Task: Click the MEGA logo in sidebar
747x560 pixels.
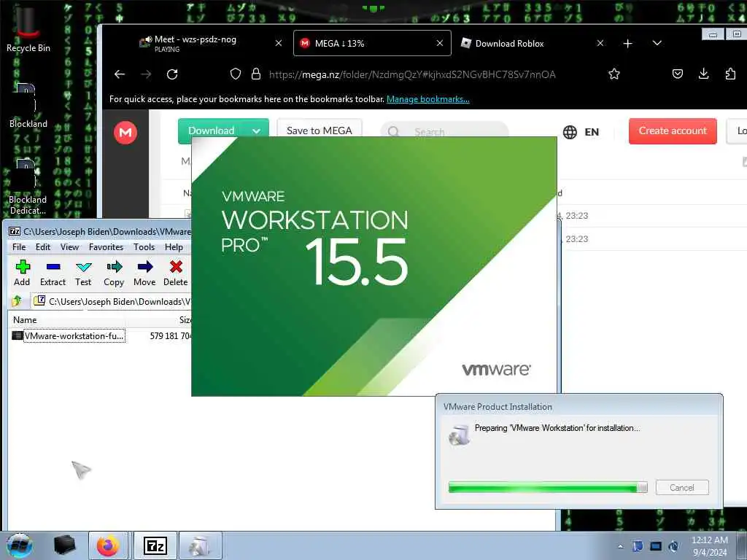Action: [125, 133]
